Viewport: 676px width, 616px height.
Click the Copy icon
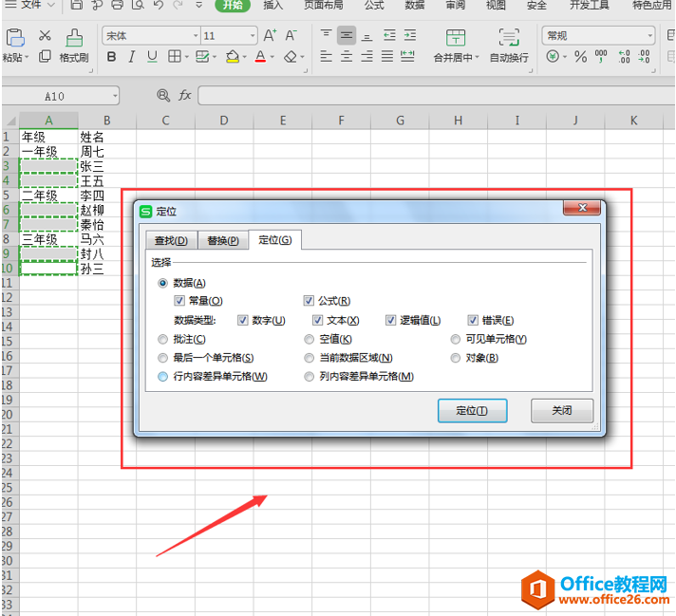[x=45, y=56]
